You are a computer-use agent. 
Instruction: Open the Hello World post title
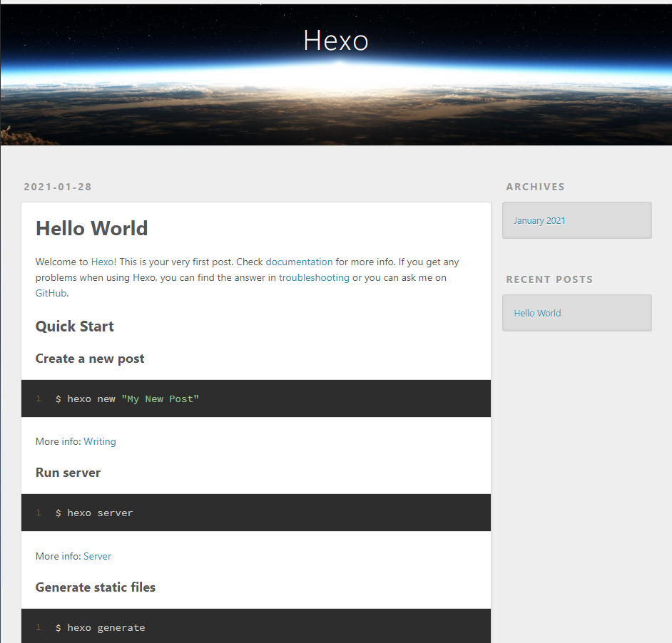click(92, 228)
